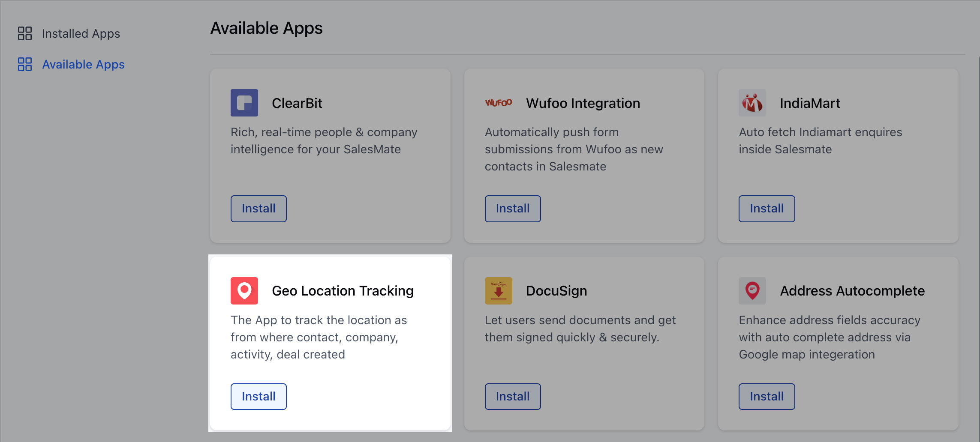Install the Wufoo Integration app

pos(513,209)
